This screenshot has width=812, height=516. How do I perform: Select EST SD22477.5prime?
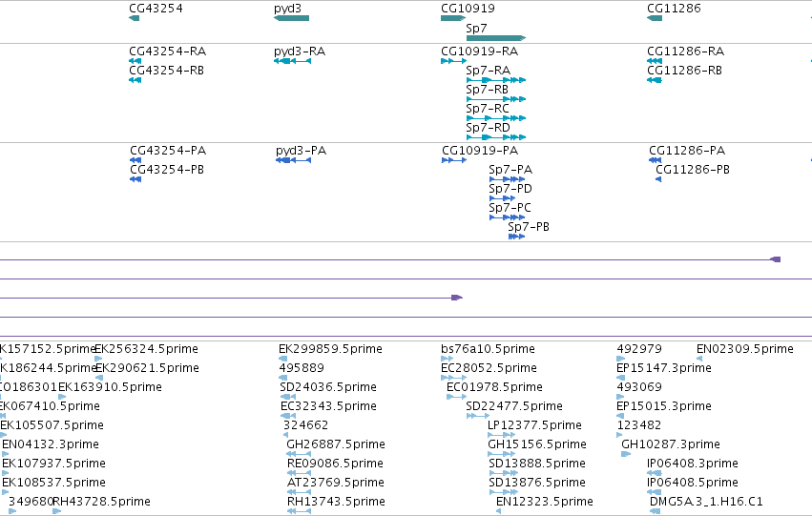coord(514,406)
